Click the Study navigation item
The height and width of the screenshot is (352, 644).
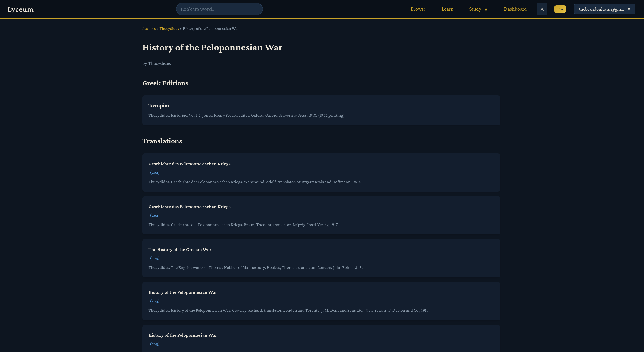coord(475,9)
